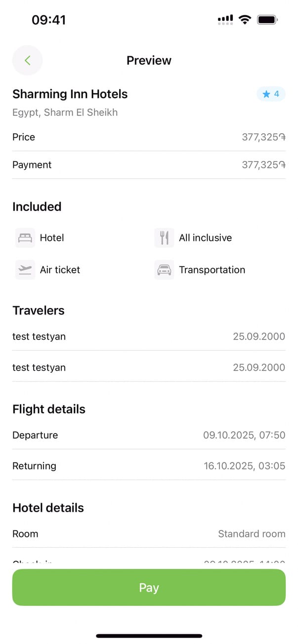
Task: Select the Payment amount row
Action: click(x=149, y=165)
